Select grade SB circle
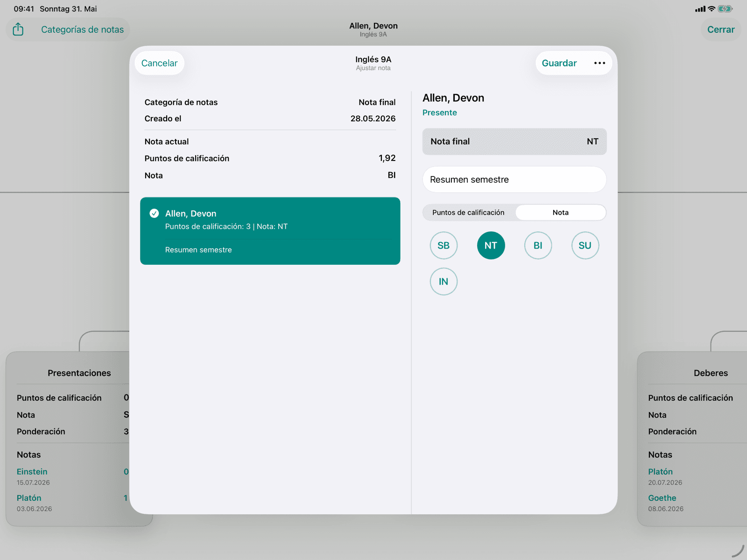 (x=444, y=245)
